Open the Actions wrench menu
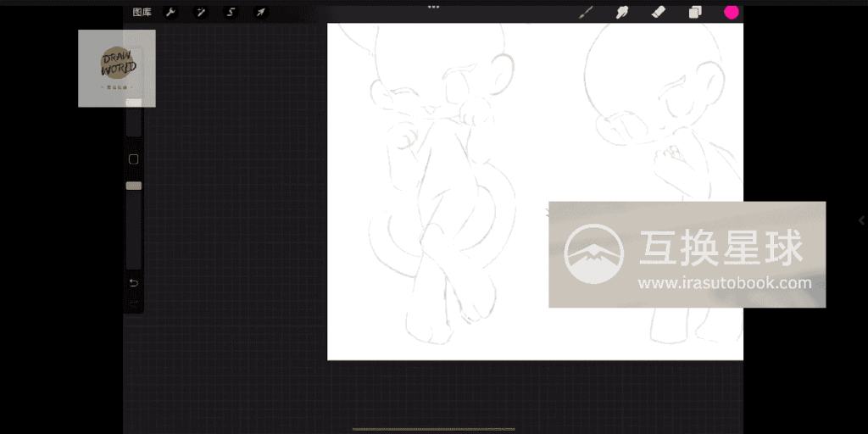 click(x=170, y=13)
